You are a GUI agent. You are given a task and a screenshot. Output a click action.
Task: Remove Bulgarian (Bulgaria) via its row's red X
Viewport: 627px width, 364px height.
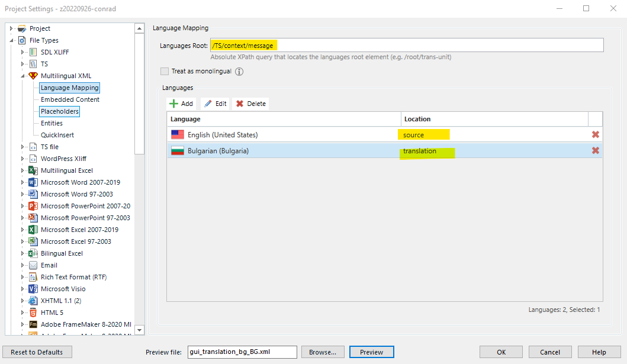coord(596,150)
